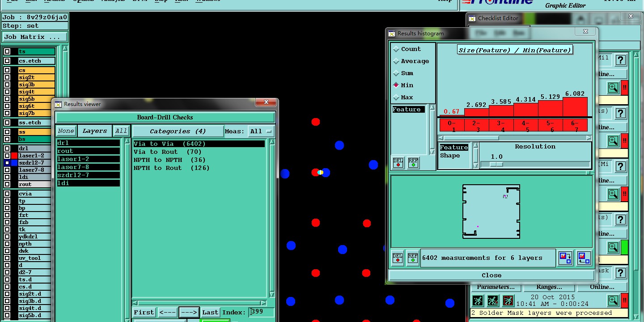Close the Results histogram via Close button

[491, 275]
